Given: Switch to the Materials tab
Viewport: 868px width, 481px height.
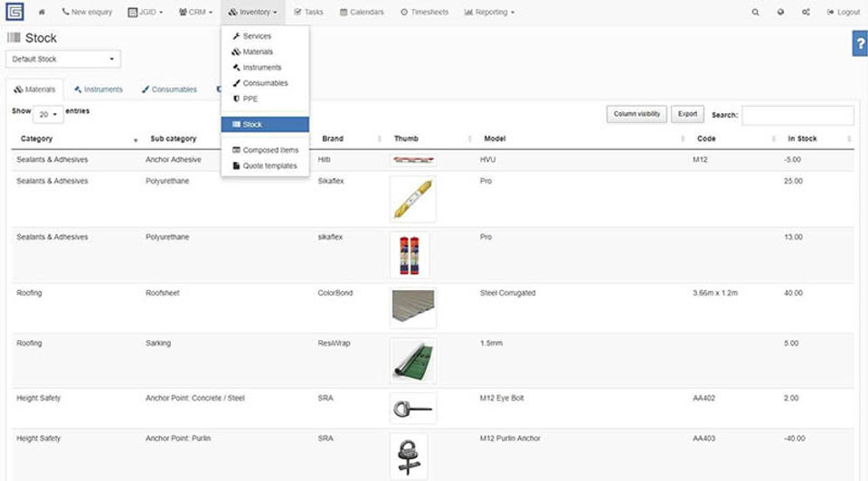Looking at the screenshot, I should (35, 90).
